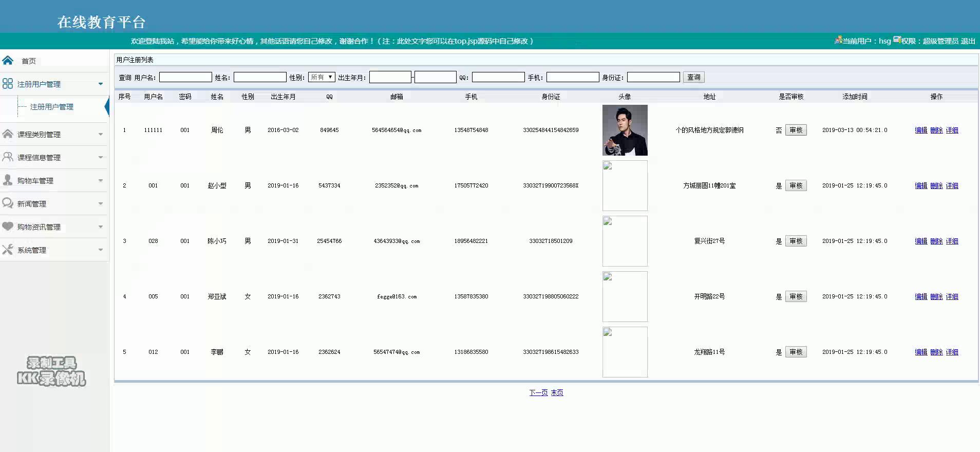Screen dimensions: 980x452
Task: Click 详细 link for user 郑正斌
Action: [x=952, y=296]
